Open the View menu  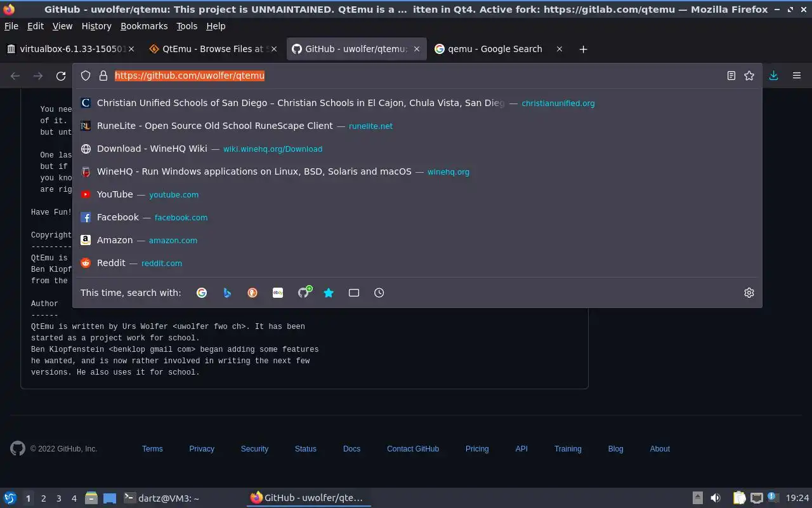62,26
